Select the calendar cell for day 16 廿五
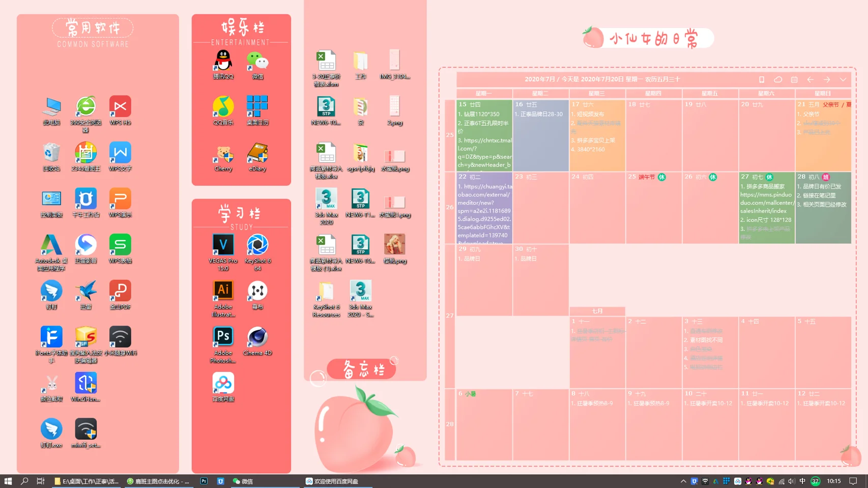This screenshot has height=488, width=868. coord(541,135)
